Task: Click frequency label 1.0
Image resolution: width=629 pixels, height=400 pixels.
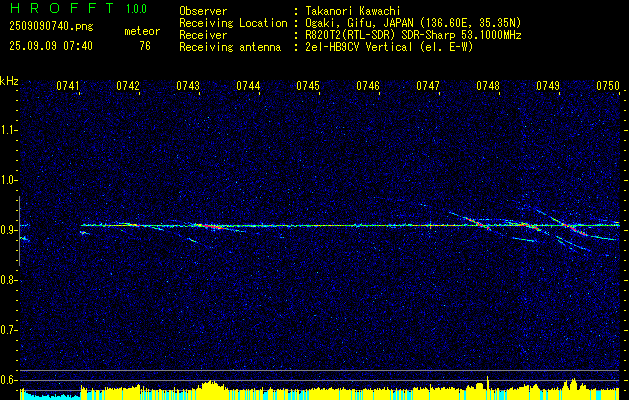Action: [8, 180]
